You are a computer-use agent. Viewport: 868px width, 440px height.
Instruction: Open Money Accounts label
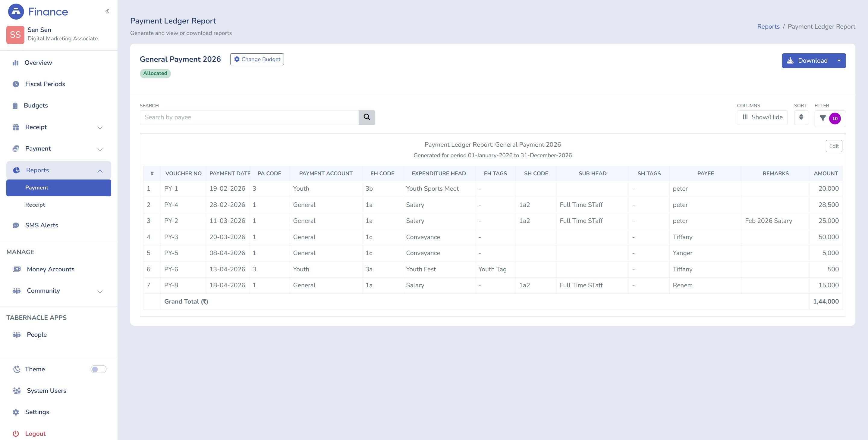pos(51,269)
